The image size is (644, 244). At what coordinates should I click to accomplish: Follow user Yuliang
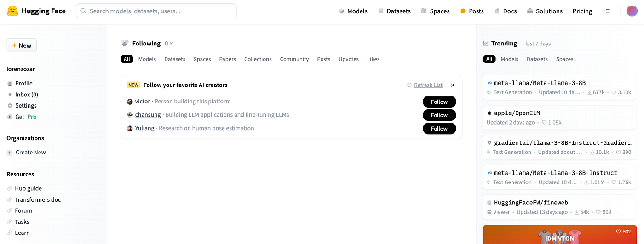(x=439, y=129)
